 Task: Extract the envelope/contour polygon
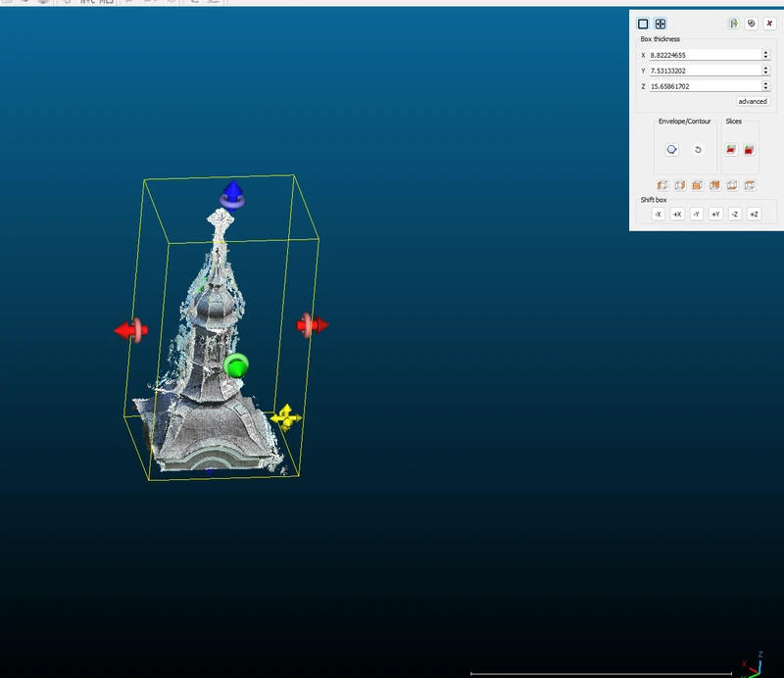[672, 150]
